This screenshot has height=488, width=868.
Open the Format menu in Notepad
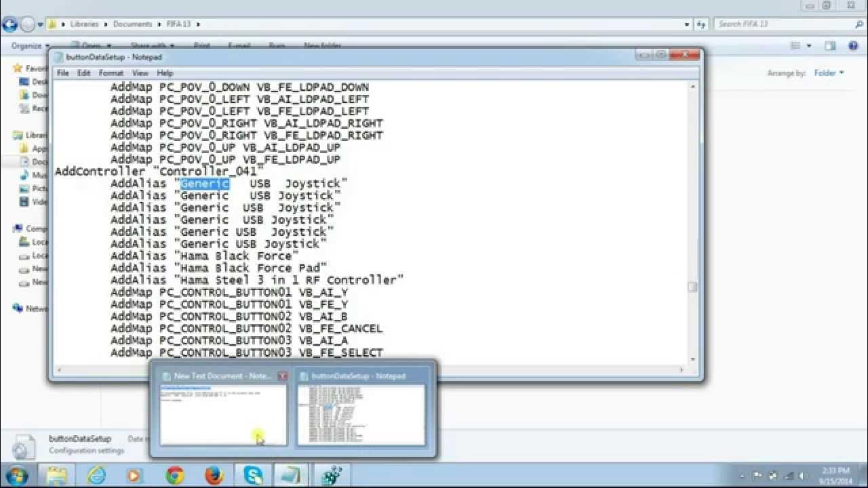[111, 73]
